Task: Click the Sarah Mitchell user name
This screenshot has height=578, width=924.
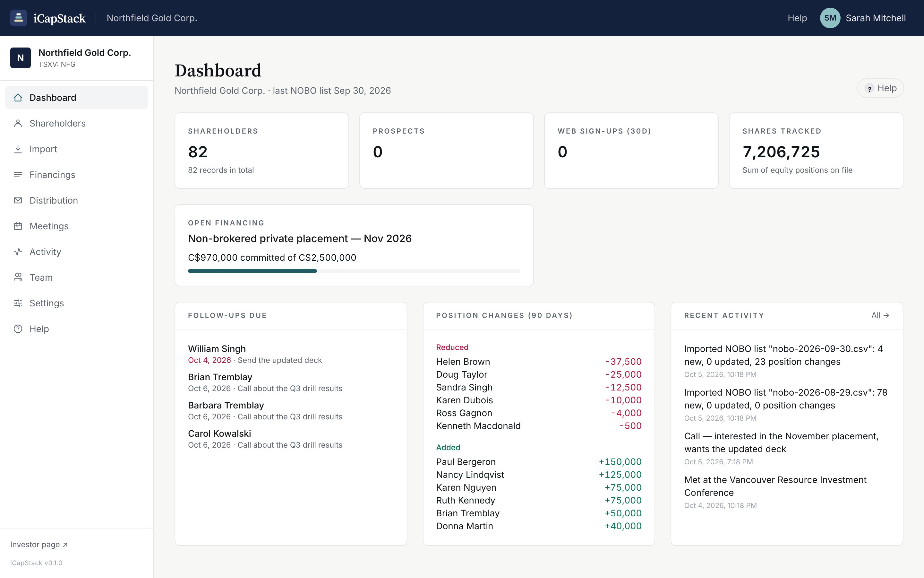Action: tap(876, 18)
